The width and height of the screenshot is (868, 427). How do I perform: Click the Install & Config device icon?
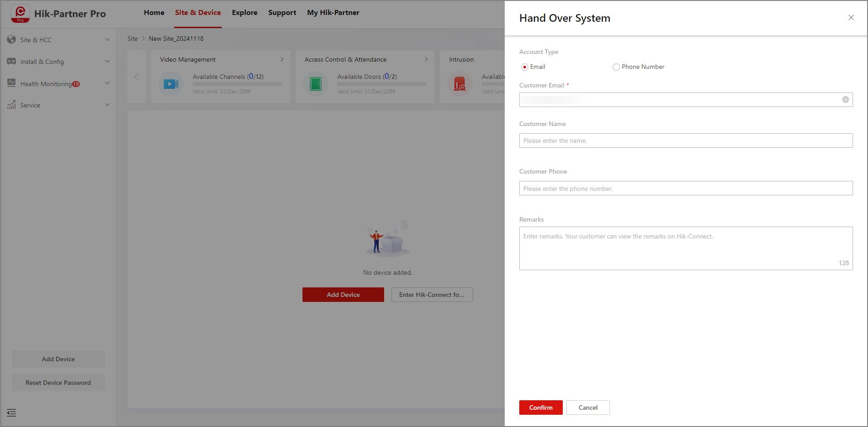(11, 61)
